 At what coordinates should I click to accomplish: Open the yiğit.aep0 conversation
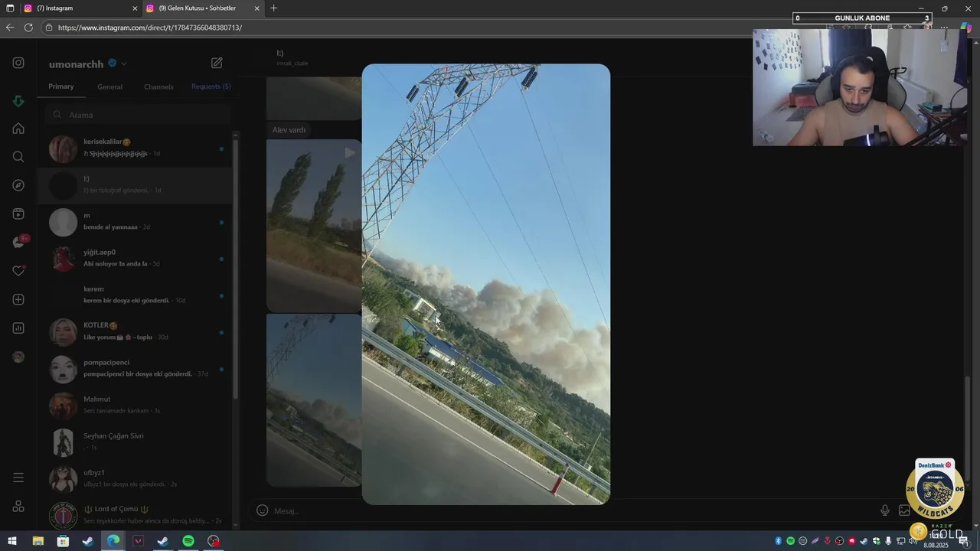point(136,259)
